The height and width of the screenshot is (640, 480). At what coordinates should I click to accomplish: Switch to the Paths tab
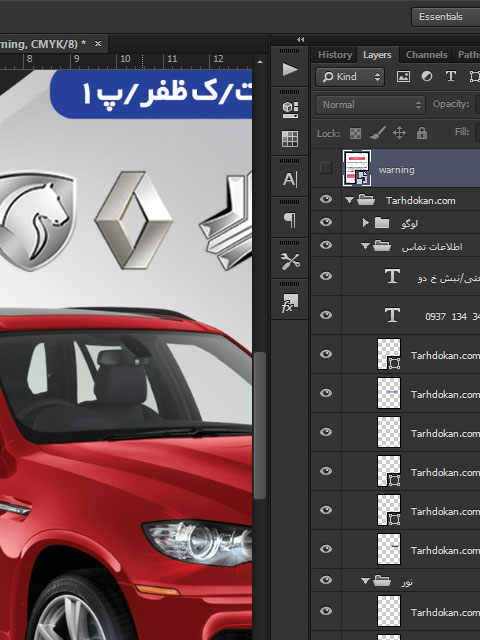coord(468,55)
